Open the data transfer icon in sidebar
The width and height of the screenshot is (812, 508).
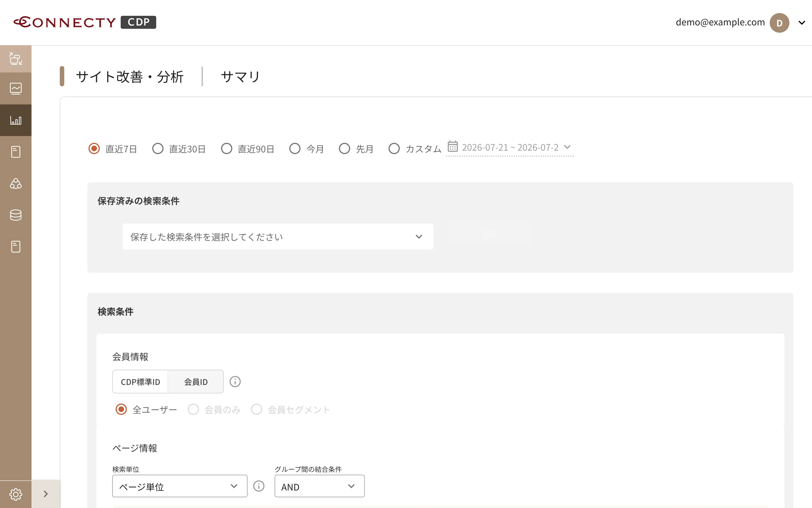point(16,59)
